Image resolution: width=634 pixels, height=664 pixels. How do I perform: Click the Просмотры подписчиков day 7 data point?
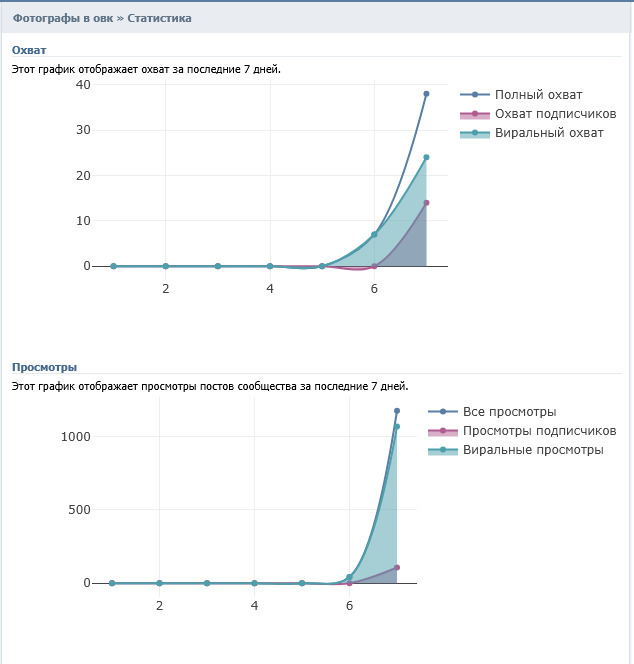pos(397,568)
